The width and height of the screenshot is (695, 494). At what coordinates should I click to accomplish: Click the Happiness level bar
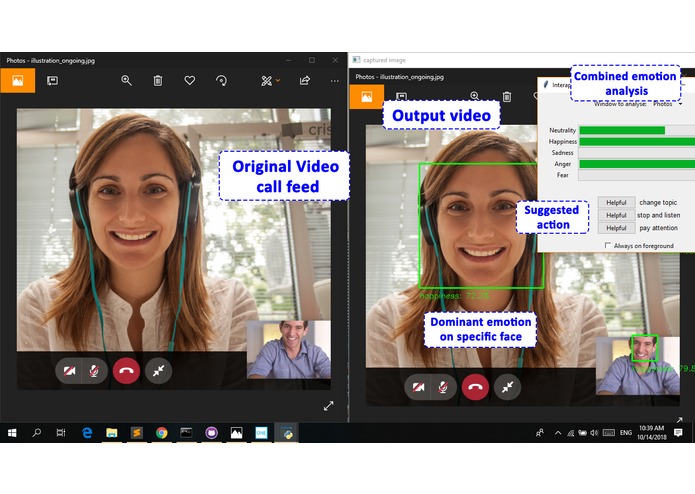click(637, 142)
